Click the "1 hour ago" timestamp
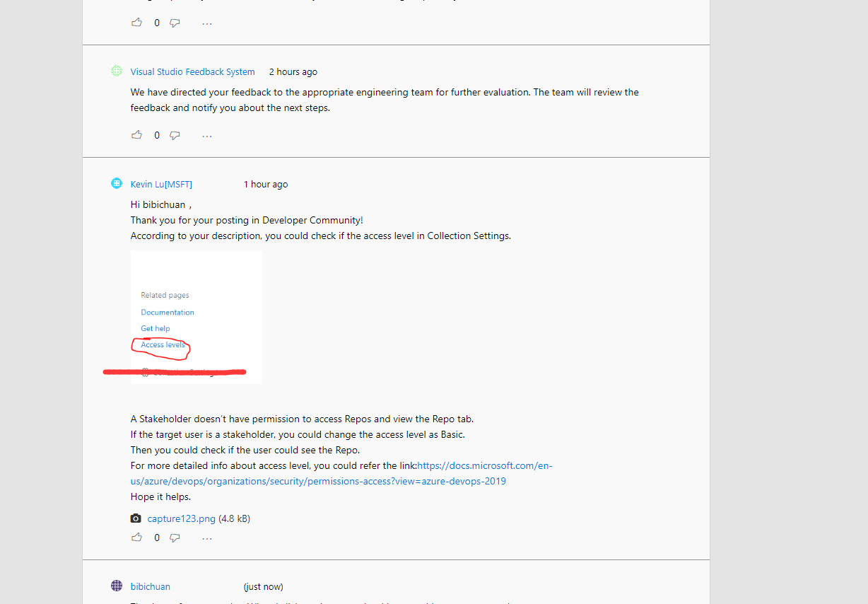 (x=266, y=184)
